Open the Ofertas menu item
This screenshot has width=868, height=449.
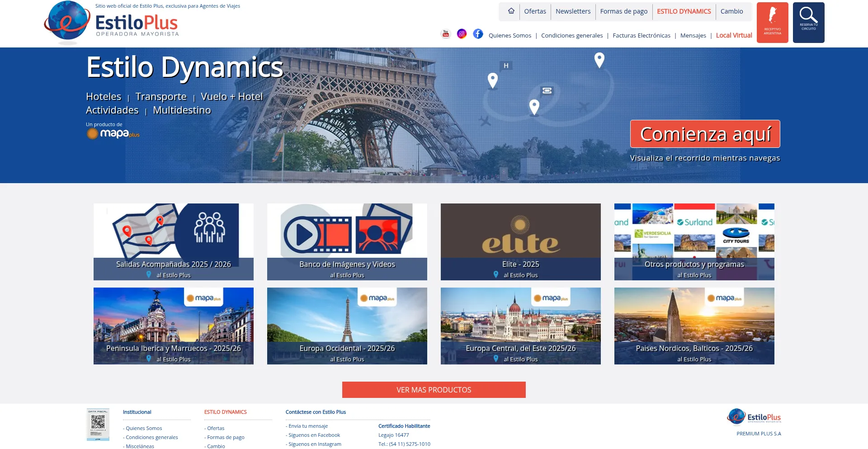point(535,11)
